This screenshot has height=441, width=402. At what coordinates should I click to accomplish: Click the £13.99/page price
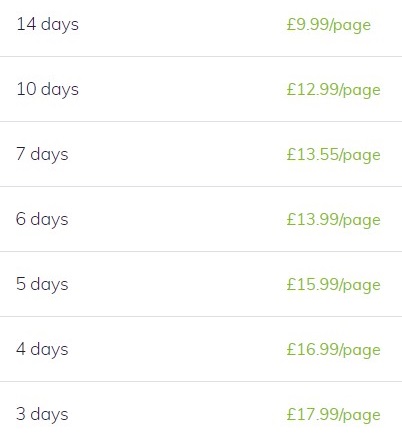[x=334, y=220]
